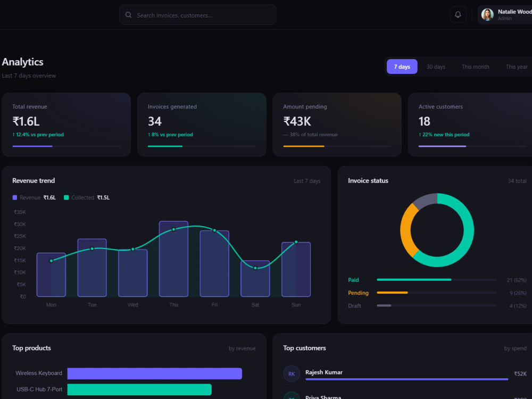
Task: Open the notifications bell
Action: coord(458,14)
